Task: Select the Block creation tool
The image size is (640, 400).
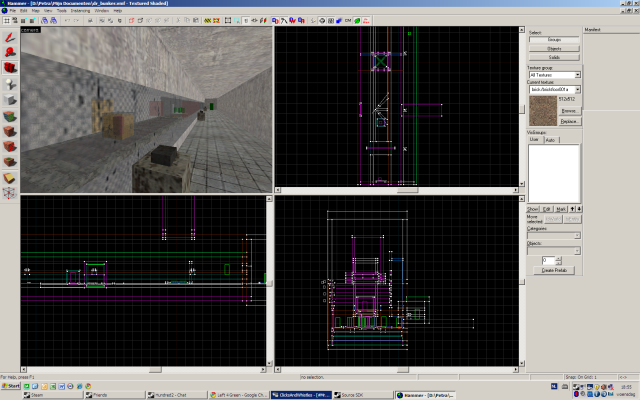Action: [10, 101]
